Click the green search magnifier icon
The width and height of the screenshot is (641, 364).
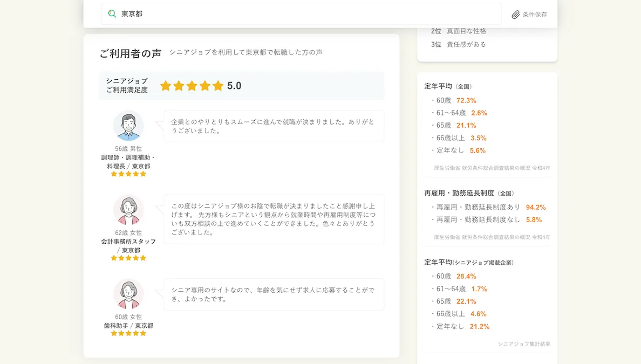tap(112, 14)
